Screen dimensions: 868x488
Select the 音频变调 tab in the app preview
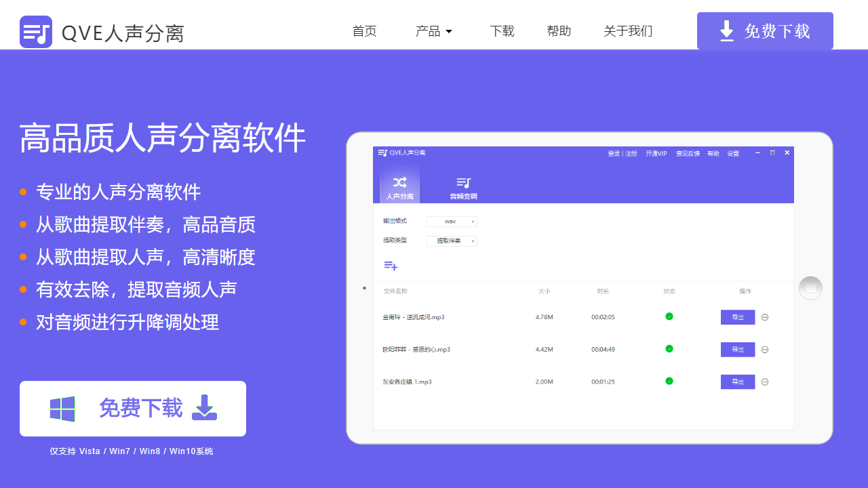click(464, 188)
